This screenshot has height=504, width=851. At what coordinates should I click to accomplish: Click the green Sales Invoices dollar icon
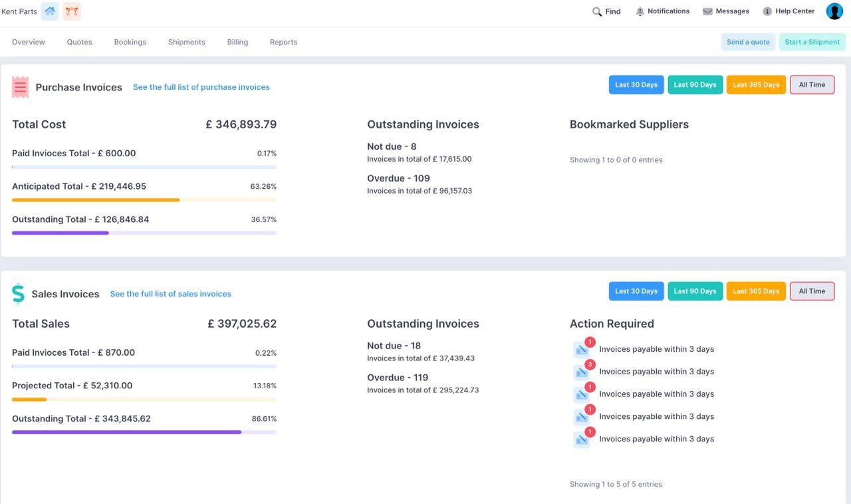tap(18, 293)
